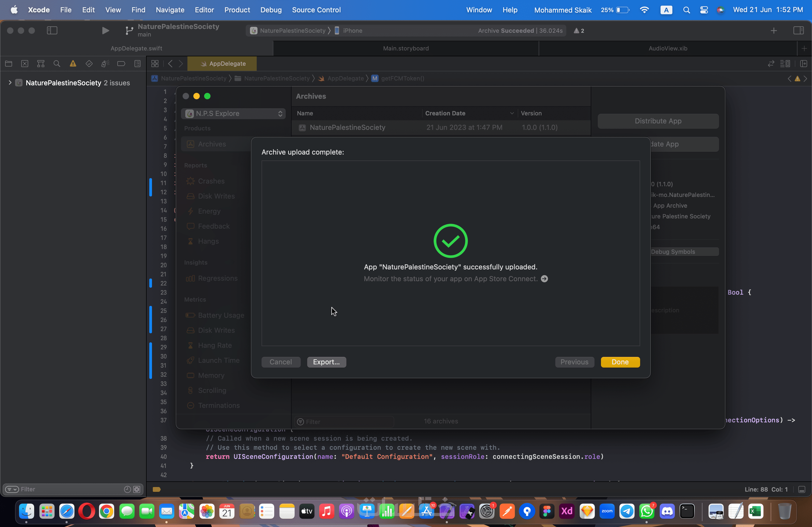812x527 pixels.
Task: Click the code review swap arrows icon
Action: 771,64
